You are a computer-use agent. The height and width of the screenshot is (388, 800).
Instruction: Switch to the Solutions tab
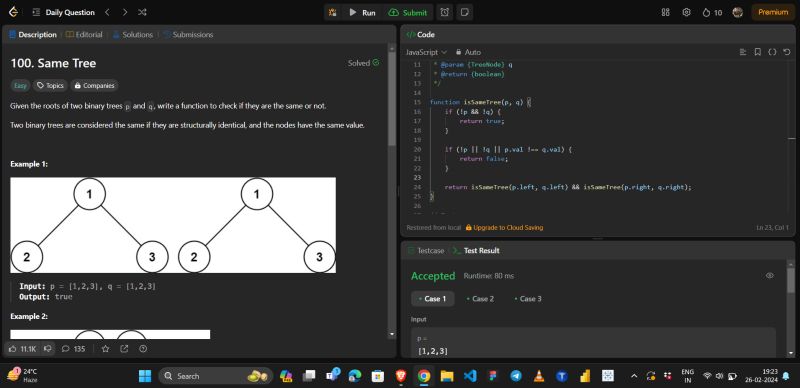click(x=133, y=35)
